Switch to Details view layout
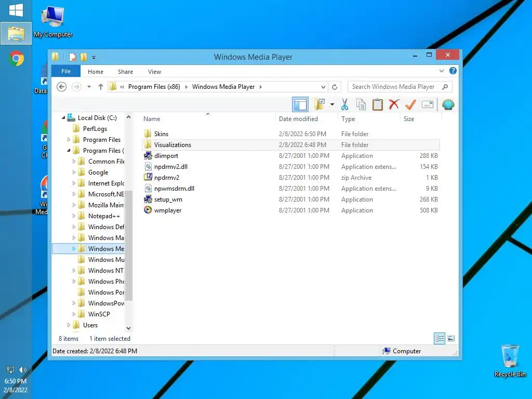The image size is (532, 399). (440, 338)
